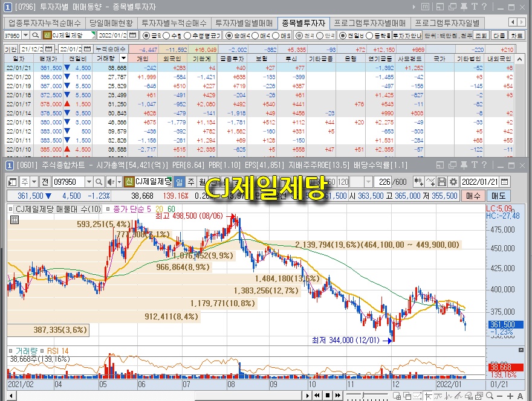Expand chart stock code 097950 dropdown
The width and height of the screenshot is (532, 401).
pyautogui.click(x=89, y=182)
